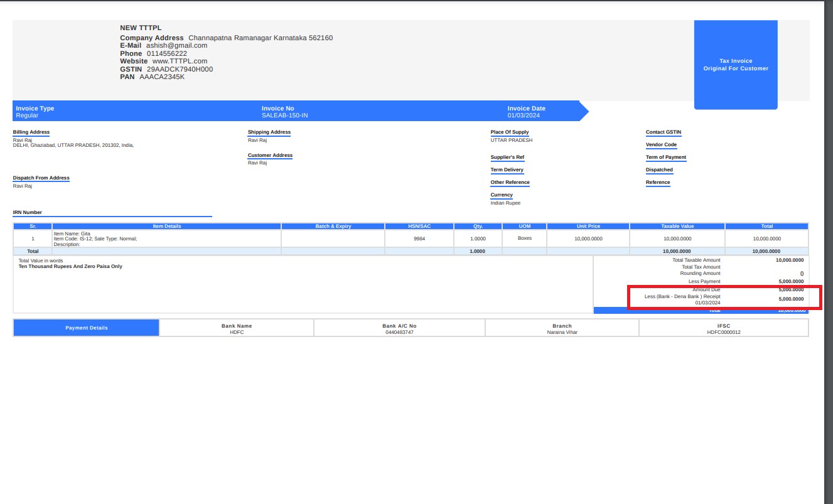
Task: Select the company address Channapatna Ramanagar Karnataka 562160
Action: point(261,38)
